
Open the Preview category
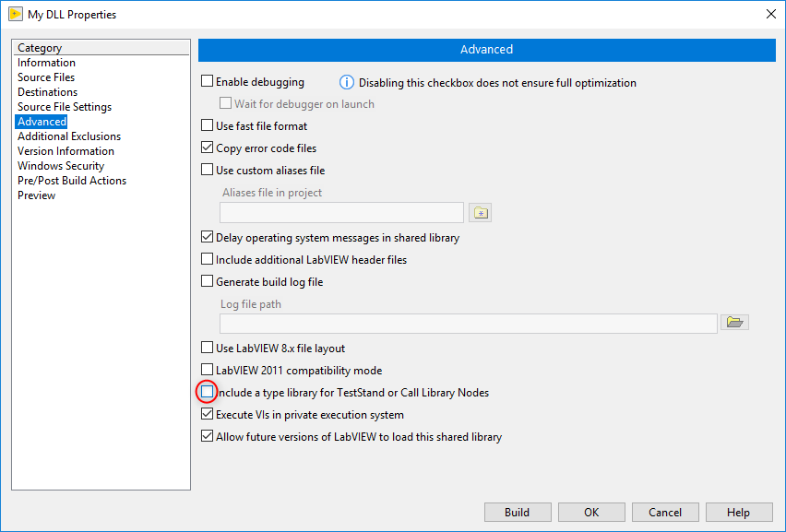(36, 195)
